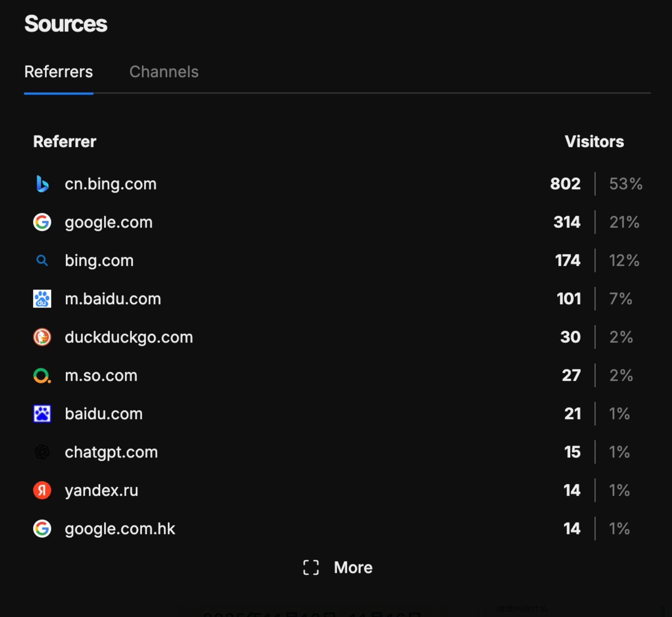Click the Google icon beside google.com.hk

(42, 529)
